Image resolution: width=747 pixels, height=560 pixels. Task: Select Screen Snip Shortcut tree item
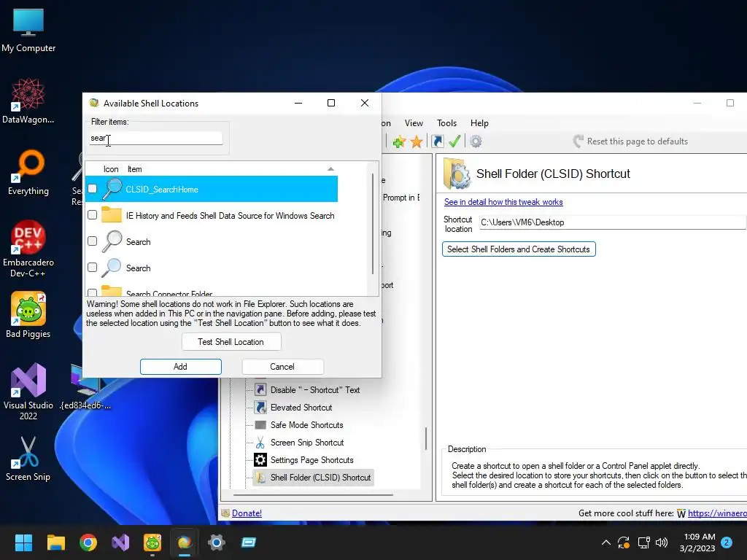(x=307, y=443)
